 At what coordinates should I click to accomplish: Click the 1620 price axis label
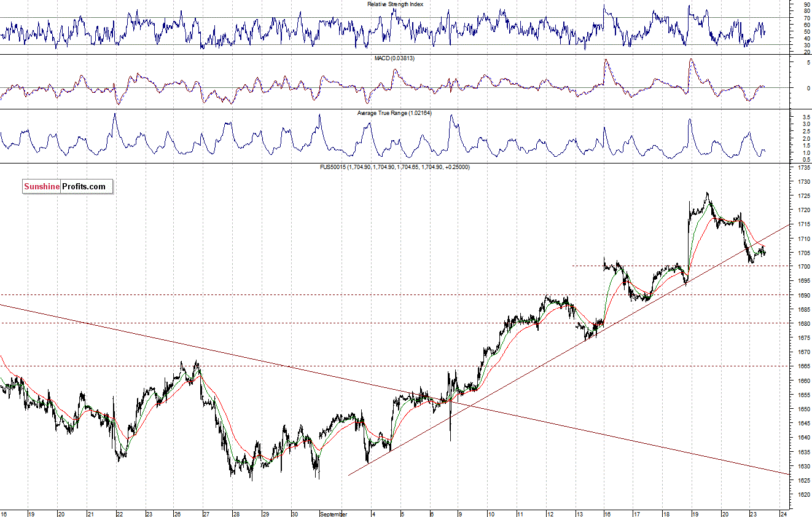[803, 495]
